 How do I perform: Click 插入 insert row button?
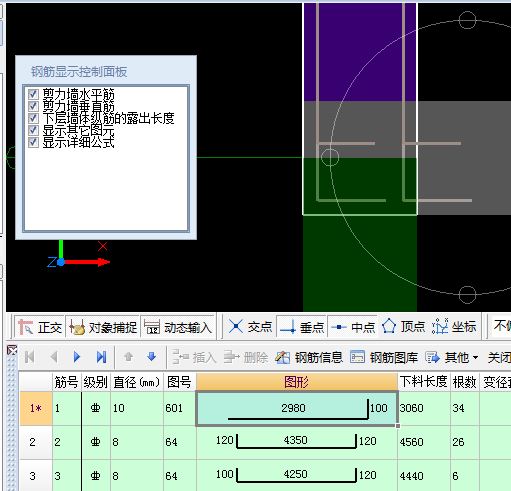[x=194, y=358]
